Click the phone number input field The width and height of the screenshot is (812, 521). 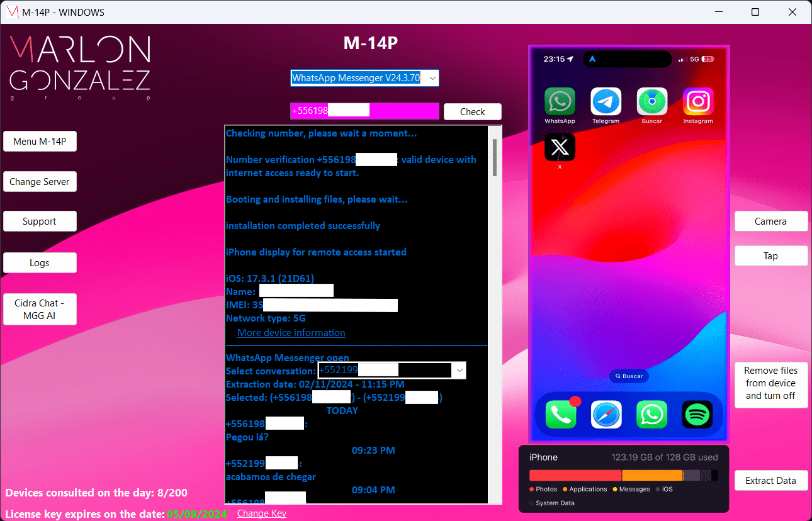364,111
